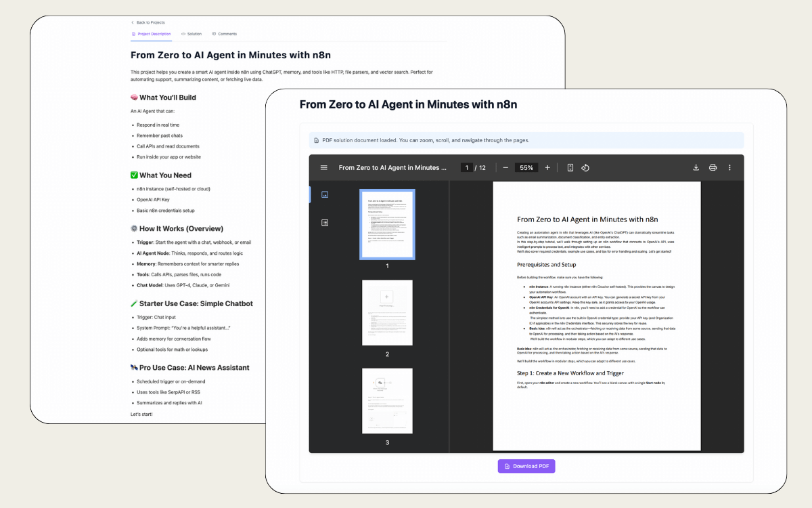Screen dimensions: 812x508
Task: Click "Trigger: Chat input" list item
Action: 155,318
